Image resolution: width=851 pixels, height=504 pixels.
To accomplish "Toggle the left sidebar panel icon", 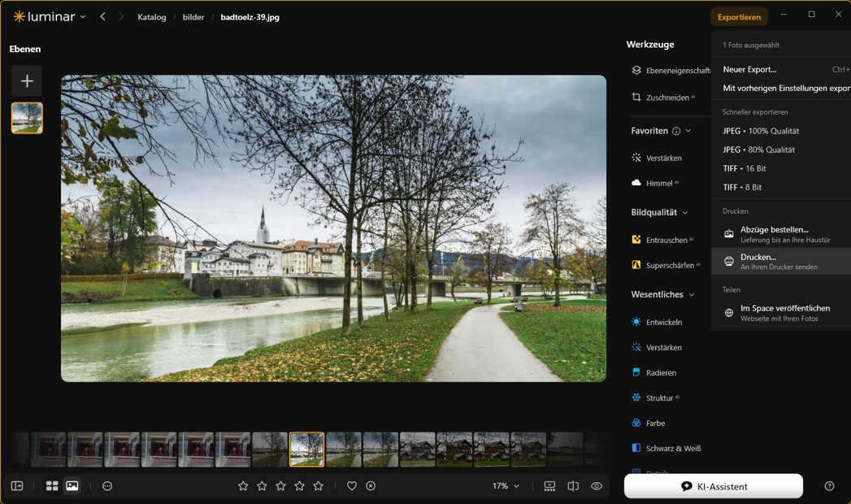I will pyautogui.click(x=17, y=486).
